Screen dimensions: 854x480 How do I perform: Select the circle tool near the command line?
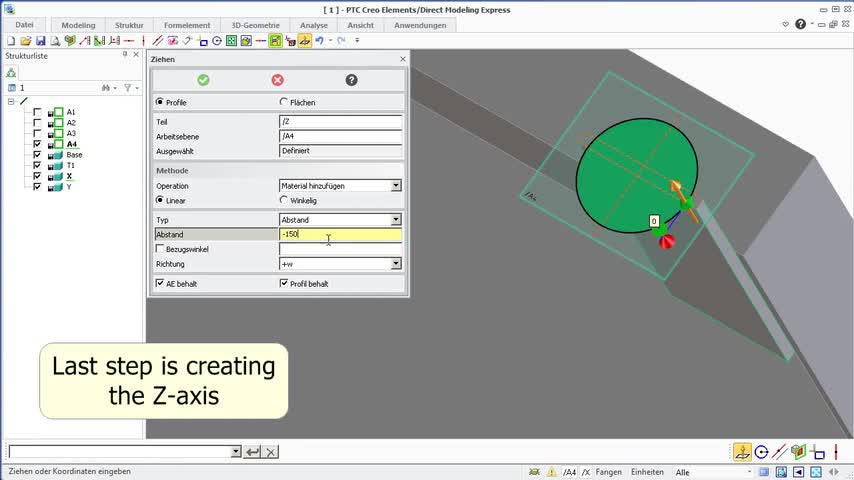pyautogui.click(x=761, y=452)
